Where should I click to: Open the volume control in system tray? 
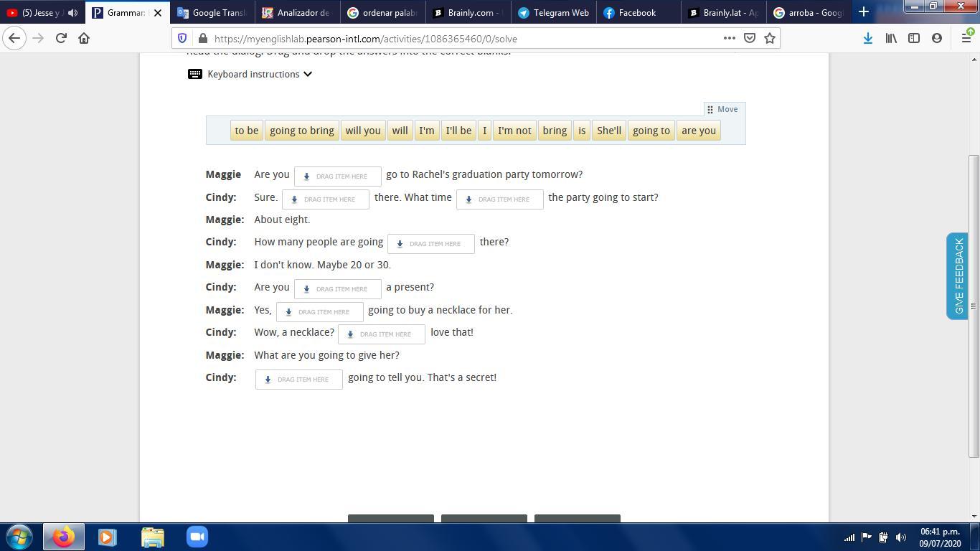pyautogui.click(x=901, y=537)
